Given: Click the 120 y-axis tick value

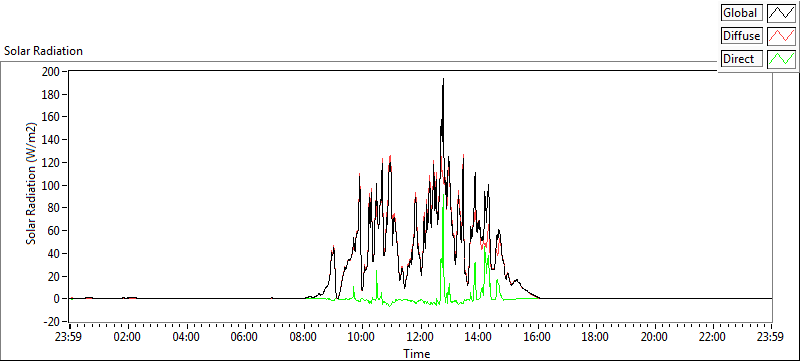Looking at the screenshot, I should (x=52, y=163).
